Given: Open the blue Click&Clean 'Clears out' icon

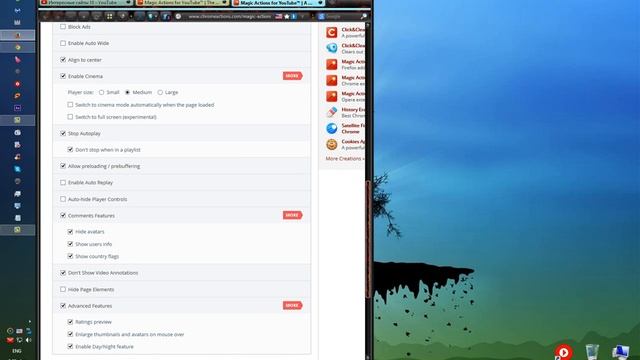Looking at the screenshot, I should 331,48.
